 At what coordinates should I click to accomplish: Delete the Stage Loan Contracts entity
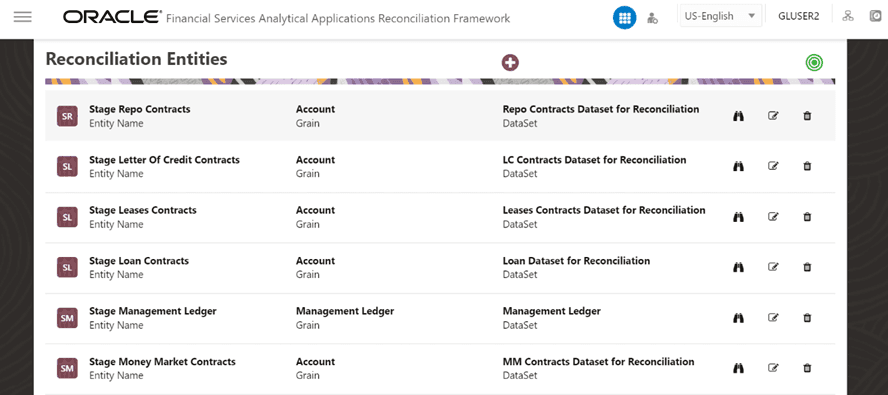click(808, 267)
